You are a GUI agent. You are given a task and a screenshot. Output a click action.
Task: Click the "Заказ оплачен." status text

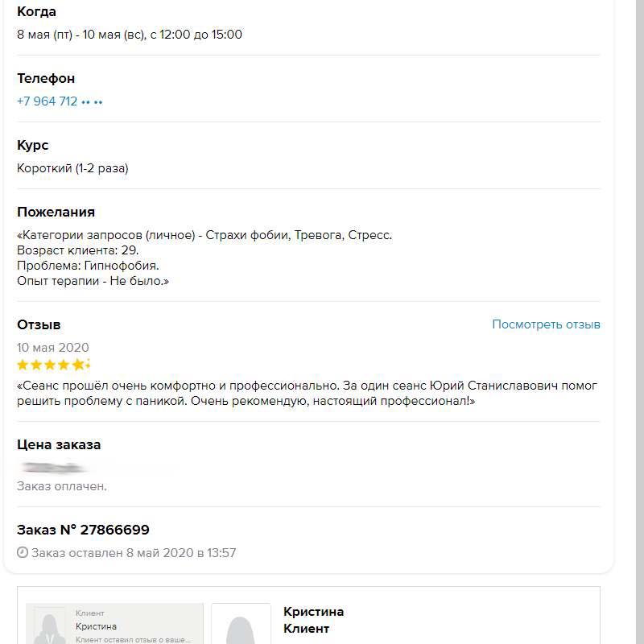pos(62,486)
